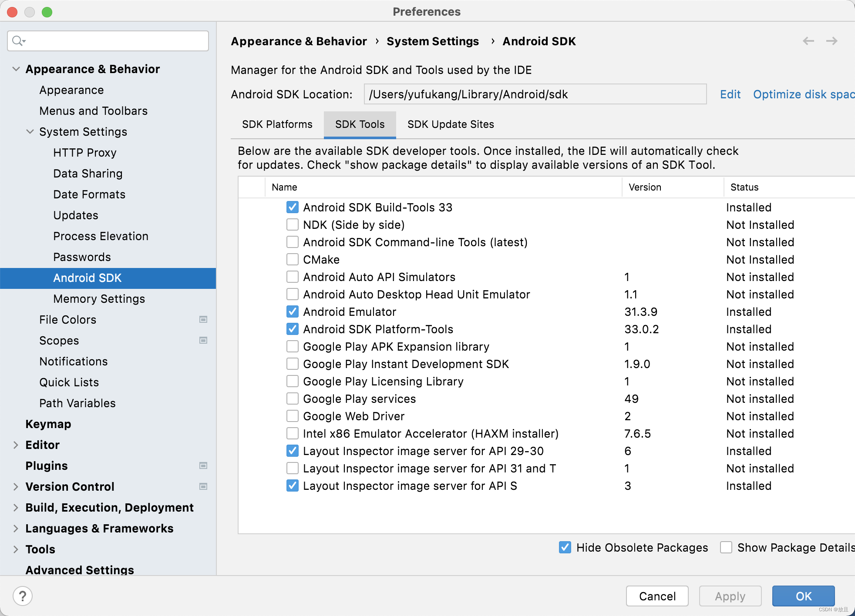Image resolution: width=855 pixels, height=616 pixels.
Task: Click the forward navigation arrow
Action: (x=832, y=41)
